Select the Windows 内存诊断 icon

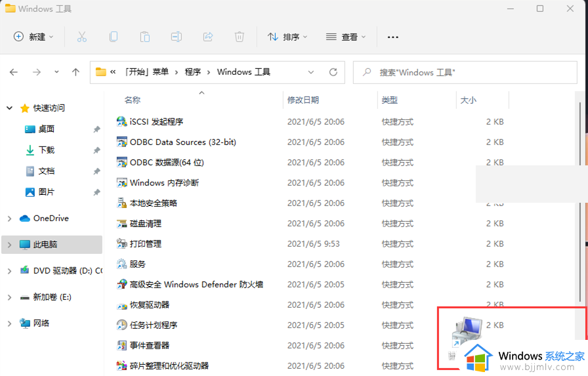tap(121, 182)
